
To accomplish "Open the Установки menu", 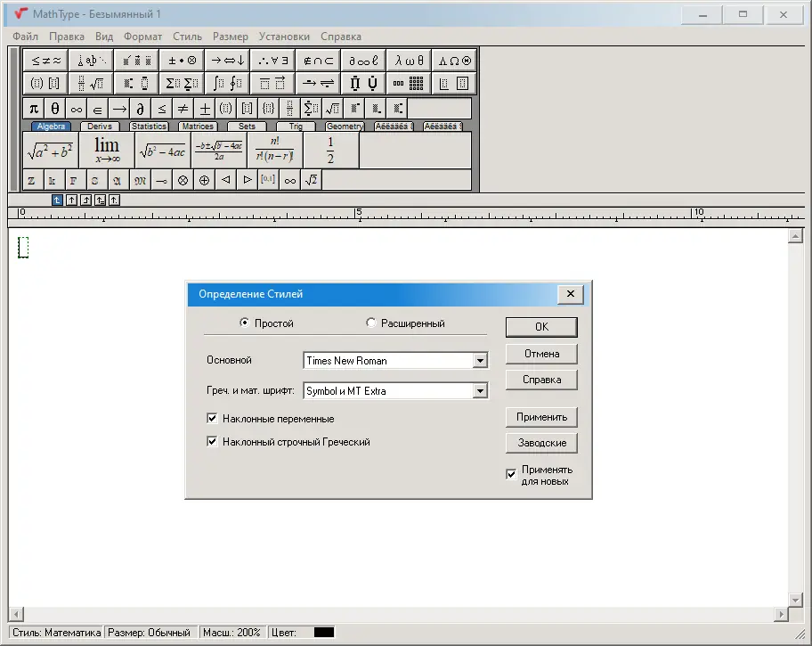I will point(284,37).
